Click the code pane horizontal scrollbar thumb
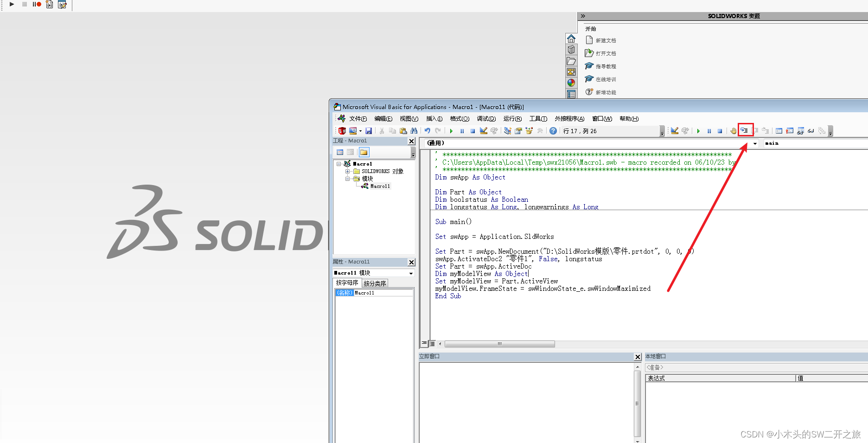This screenshot has width=868, height=443. (500, 344)
